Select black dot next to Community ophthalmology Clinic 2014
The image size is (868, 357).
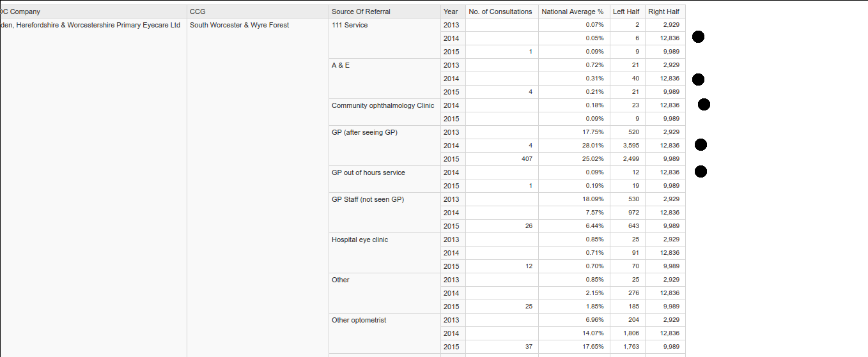(704, 104)
